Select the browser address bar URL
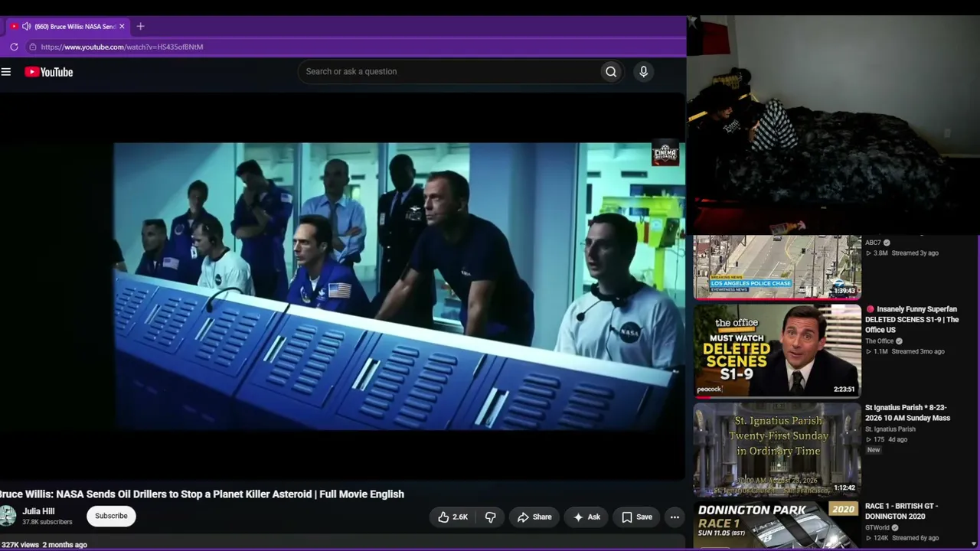 tap(122, 47)
